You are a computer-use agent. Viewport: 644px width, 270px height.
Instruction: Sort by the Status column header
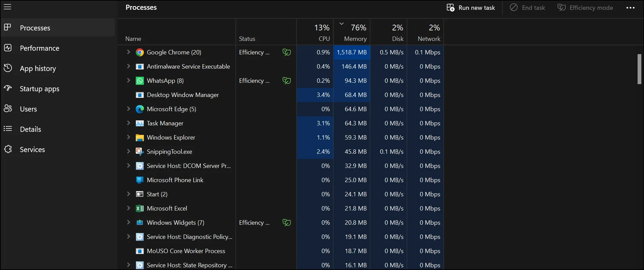(266, 32)
